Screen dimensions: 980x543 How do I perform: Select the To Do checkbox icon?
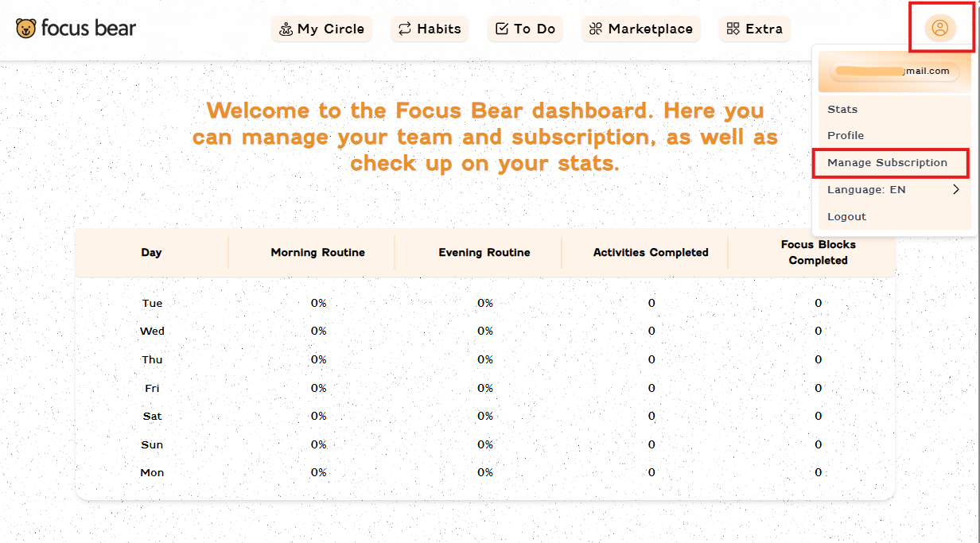pos(502,29)
